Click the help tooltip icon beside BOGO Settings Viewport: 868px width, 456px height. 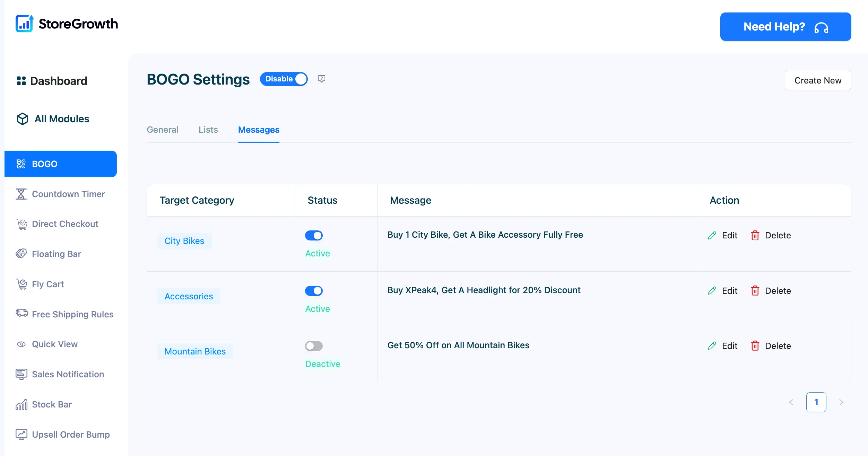[321, 79]
